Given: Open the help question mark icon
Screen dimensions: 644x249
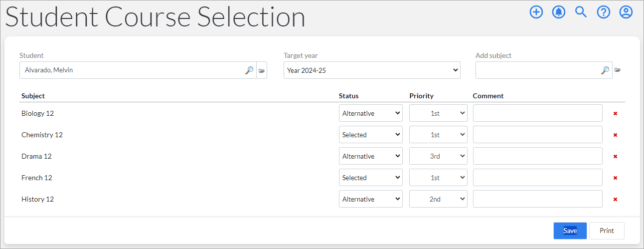Looking at the screenshot, I should pyautogui.click(x=604, y=12).
